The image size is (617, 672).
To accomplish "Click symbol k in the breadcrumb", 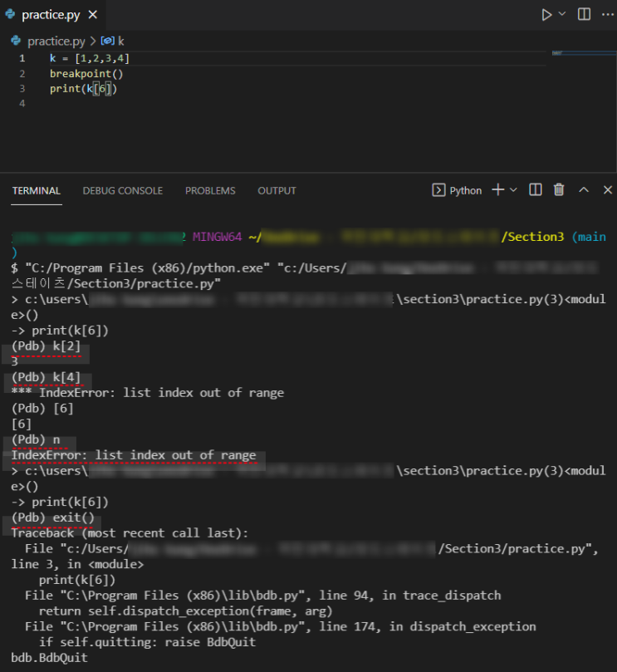I will [121, 42].
